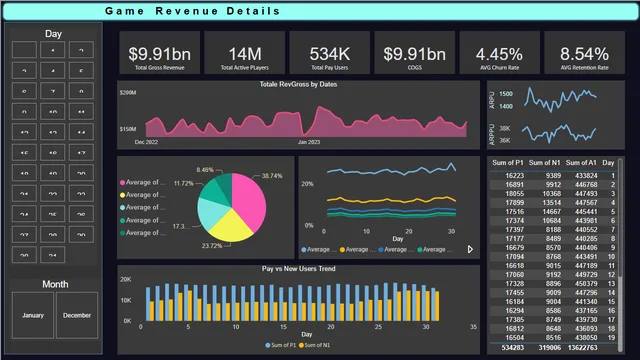Select day 17 tile in Day slicer
Image resolution: width=640 pixels, height=360 pixels.
pos(81,152)
